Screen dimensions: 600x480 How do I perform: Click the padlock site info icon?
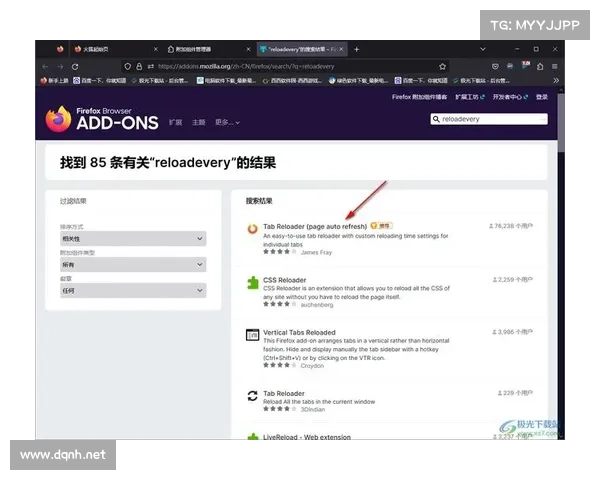139,67
